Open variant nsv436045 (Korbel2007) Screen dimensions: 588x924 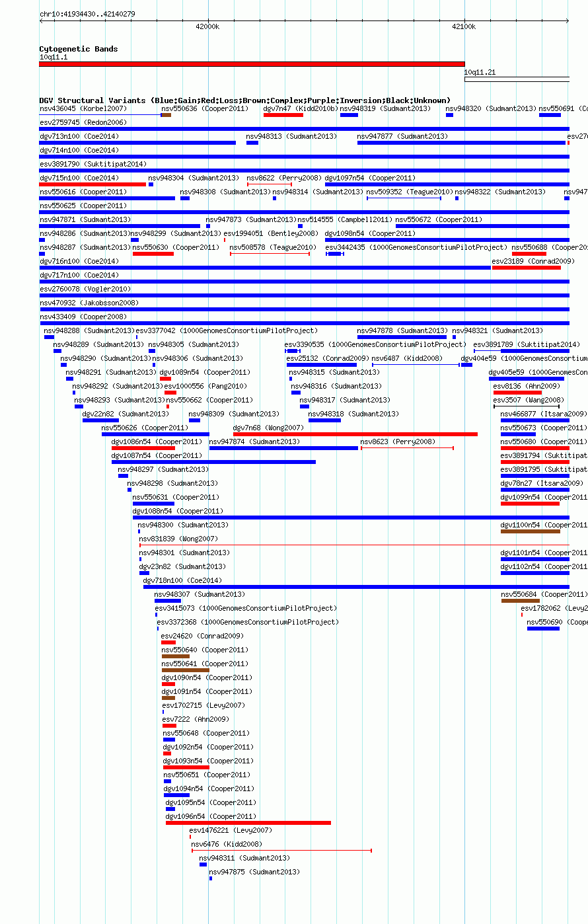coord(83,108)
